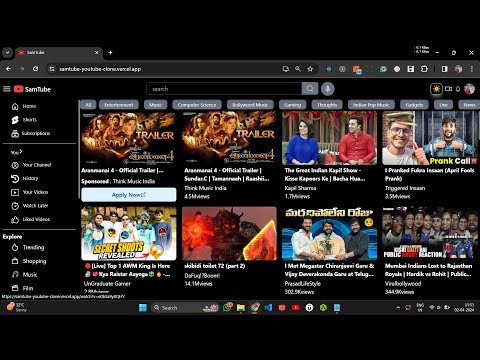Select the Entertainment category chip
This screenshot has height=360, width=480.
(119, 105)
